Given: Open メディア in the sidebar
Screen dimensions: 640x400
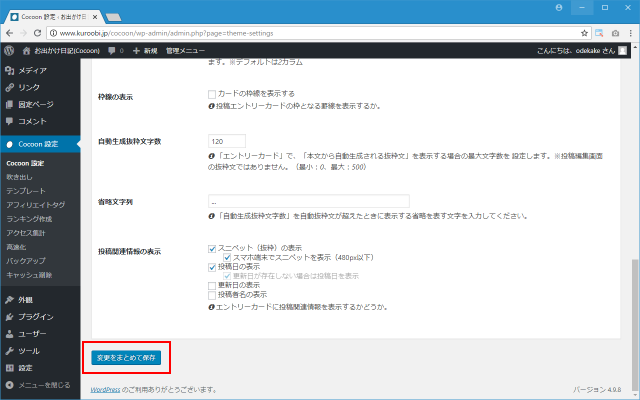Looking at the screenshot, I should coord(32,71).
